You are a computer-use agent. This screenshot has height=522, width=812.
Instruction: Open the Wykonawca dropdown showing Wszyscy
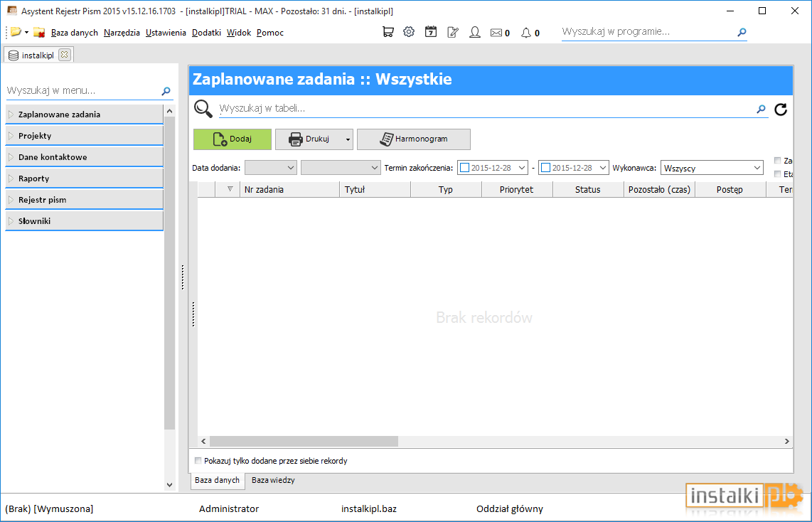(x=712, y=168)
